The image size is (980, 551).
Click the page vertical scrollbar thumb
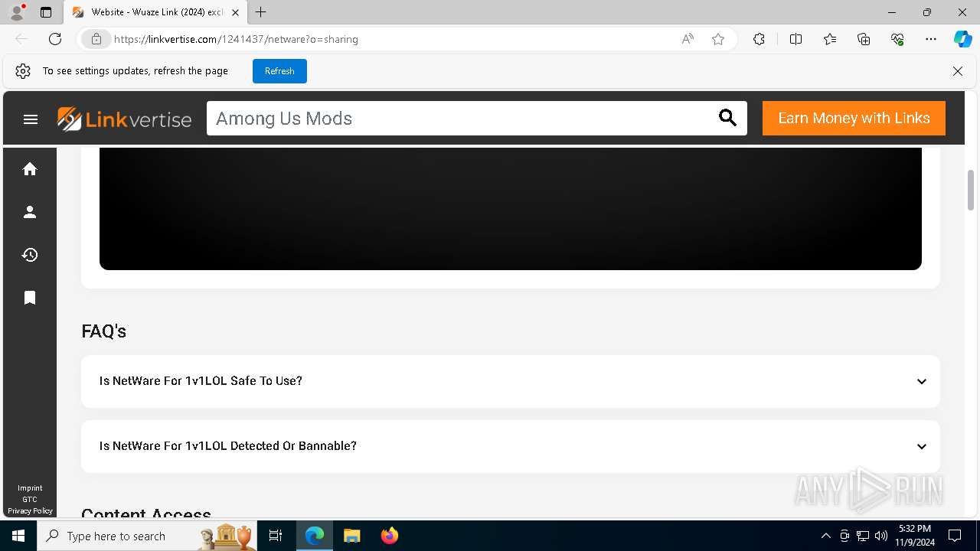[x=971, y=190]
